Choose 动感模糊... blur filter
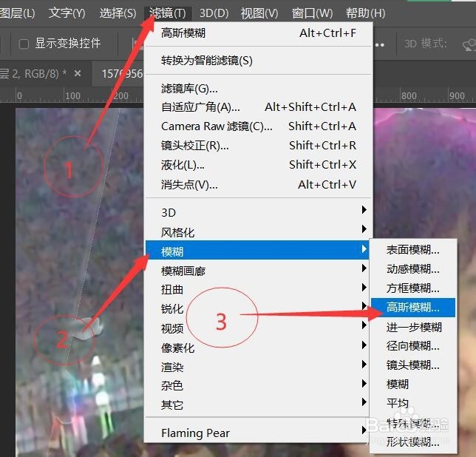 coord(413,269)
